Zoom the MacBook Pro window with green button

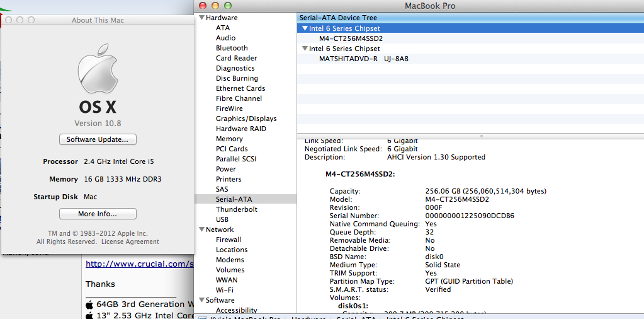227,6
